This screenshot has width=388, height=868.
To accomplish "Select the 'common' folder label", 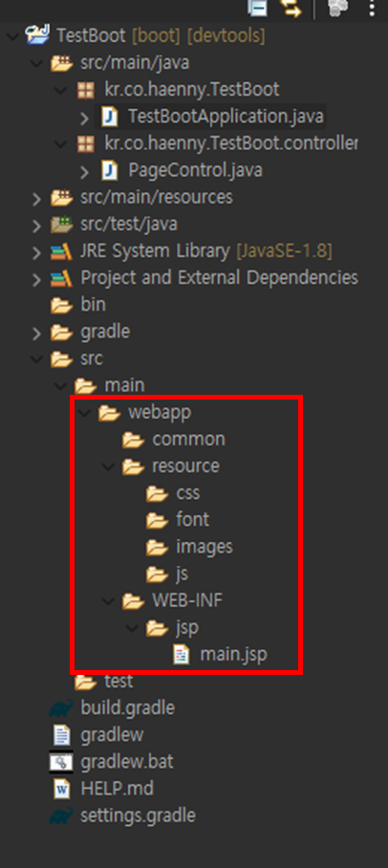I will [x=188, y=440].
